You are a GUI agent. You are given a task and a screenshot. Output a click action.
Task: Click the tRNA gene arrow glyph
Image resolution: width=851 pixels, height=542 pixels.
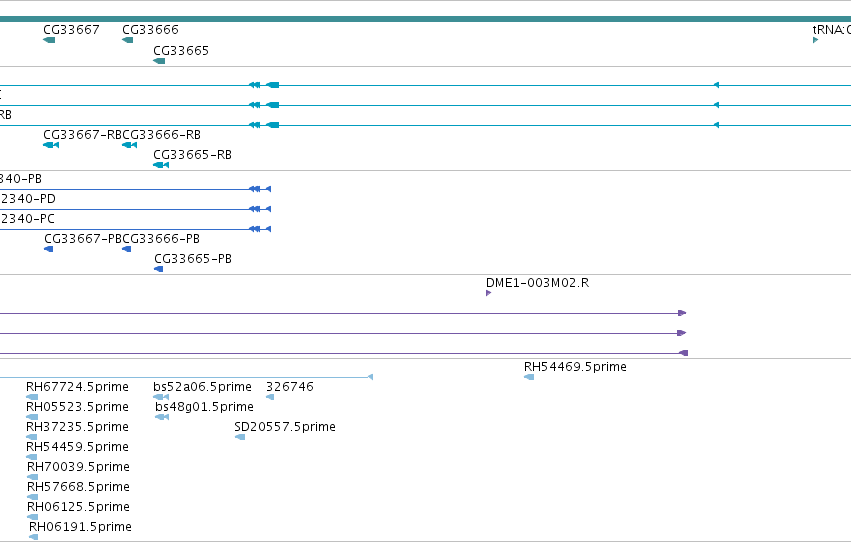coord(816,40)
